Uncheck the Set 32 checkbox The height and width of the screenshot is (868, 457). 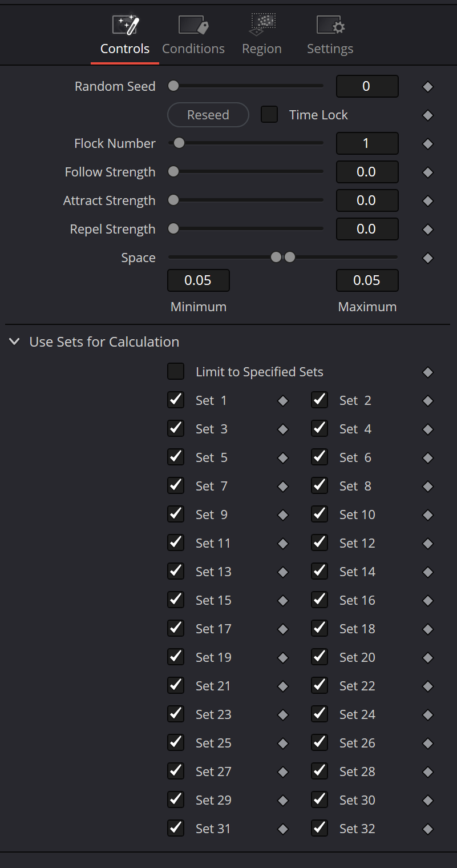coord(320,829)
